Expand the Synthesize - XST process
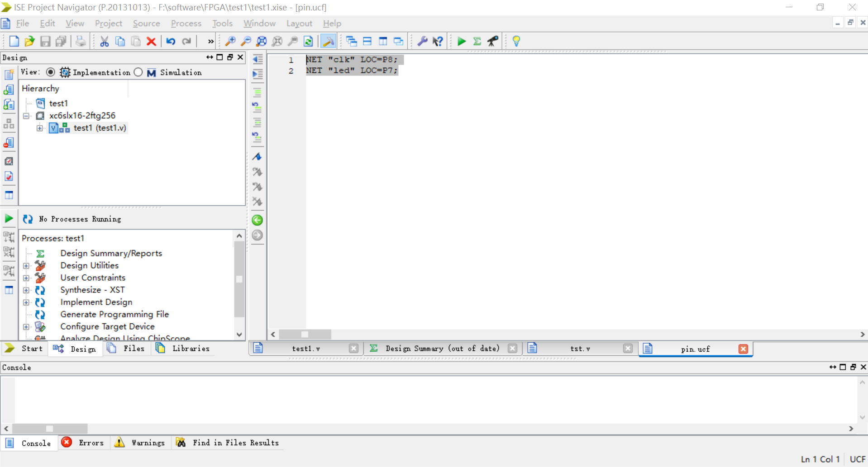Image resolution: width=868 pixels, height=467 pixels. [26, 290]
